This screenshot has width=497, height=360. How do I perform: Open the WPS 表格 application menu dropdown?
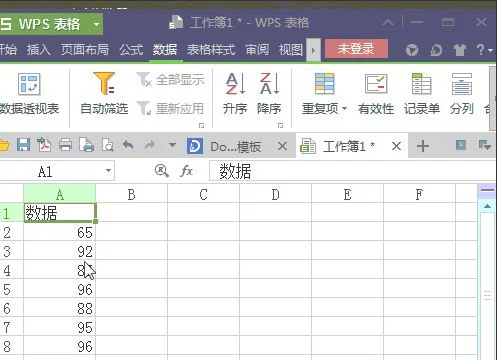96,24
